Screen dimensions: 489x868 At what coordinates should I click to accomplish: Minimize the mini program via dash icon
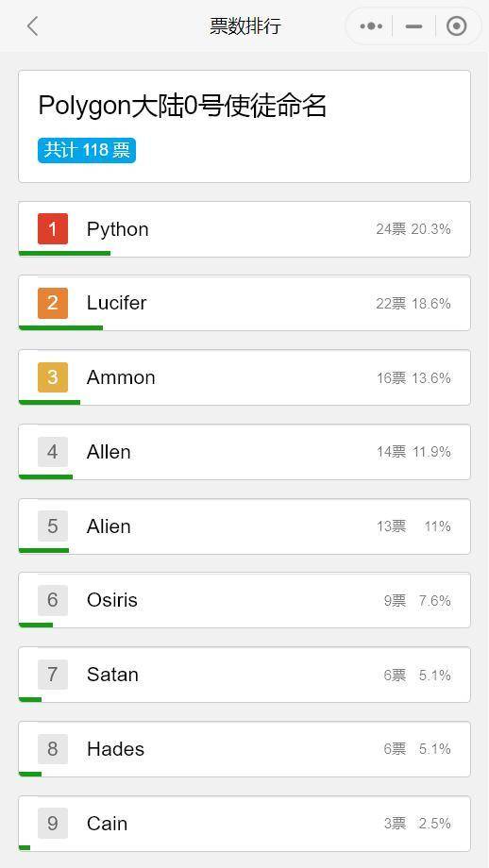[x=413, y=26]
